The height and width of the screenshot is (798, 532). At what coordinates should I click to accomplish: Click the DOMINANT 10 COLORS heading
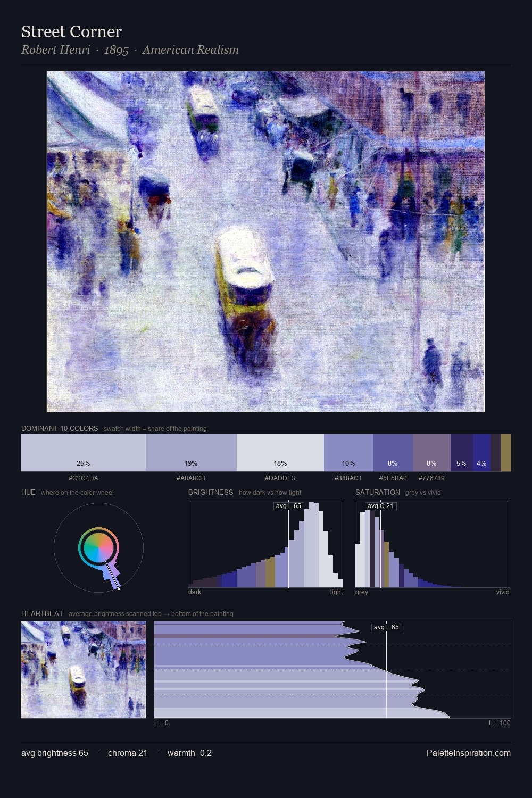[60, 428]
